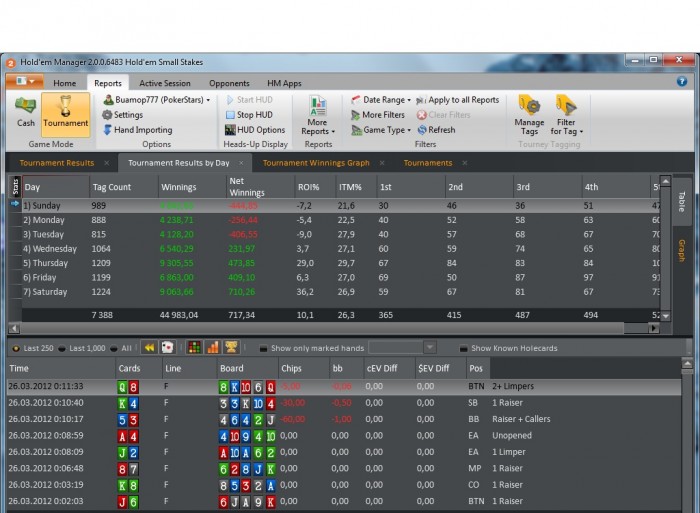The width and height of the screenshot is (700, 513).
Task: Click Stop HUD
Action: [249, 115]
